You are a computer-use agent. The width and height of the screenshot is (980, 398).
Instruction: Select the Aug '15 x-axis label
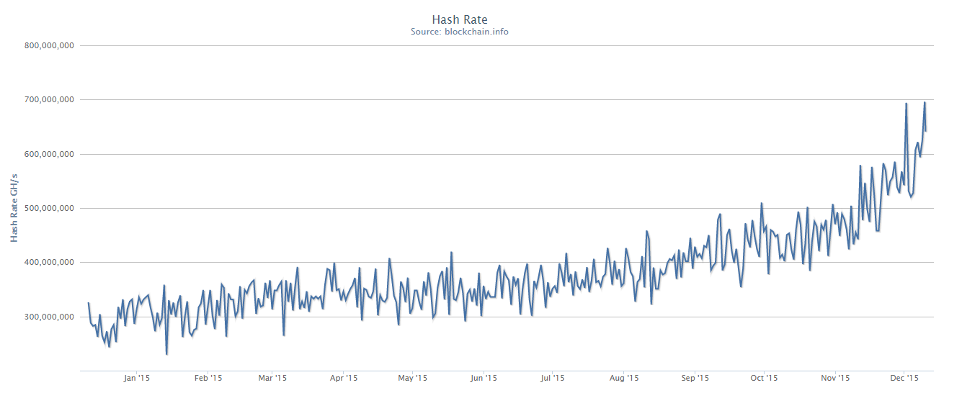pyautogui.click(x=624, y=378)
